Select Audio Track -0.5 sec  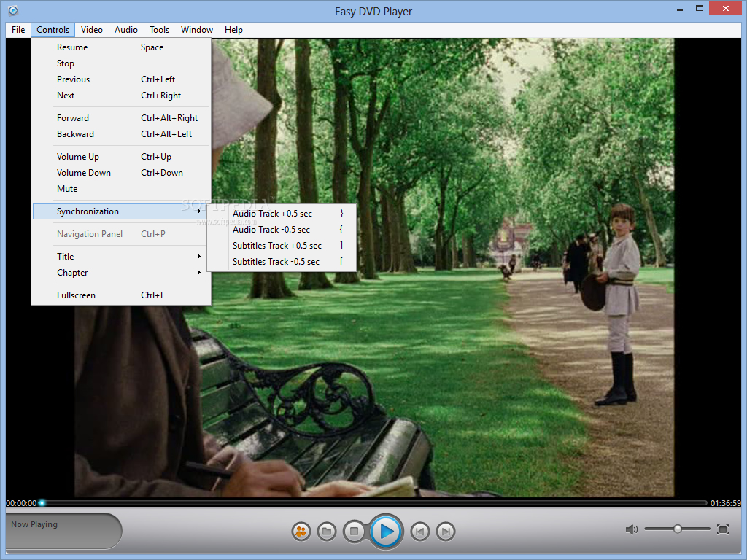point(282,230)
